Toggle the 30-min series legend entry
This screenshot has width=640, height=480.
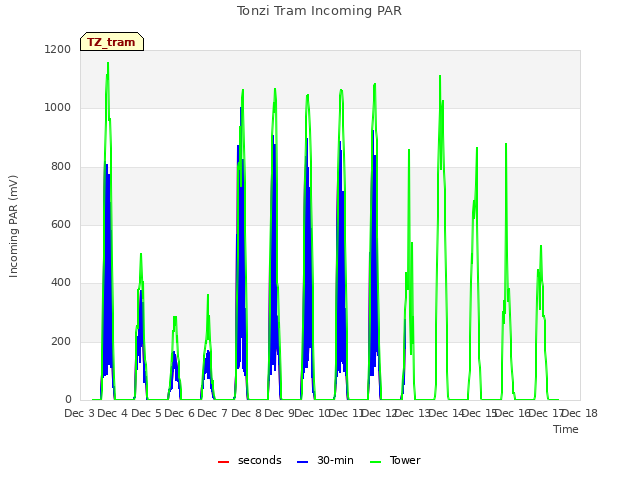click(325, 460)
